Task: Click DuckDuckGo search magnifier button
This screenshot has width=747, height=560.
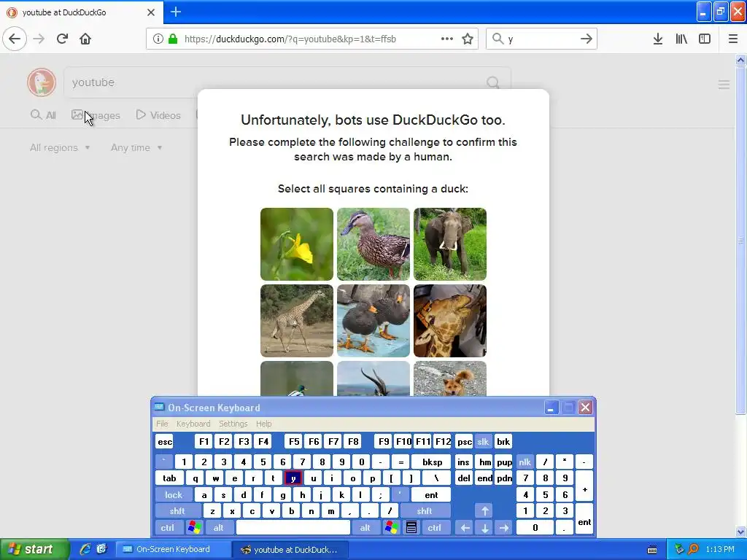Action: click(493, 82)
